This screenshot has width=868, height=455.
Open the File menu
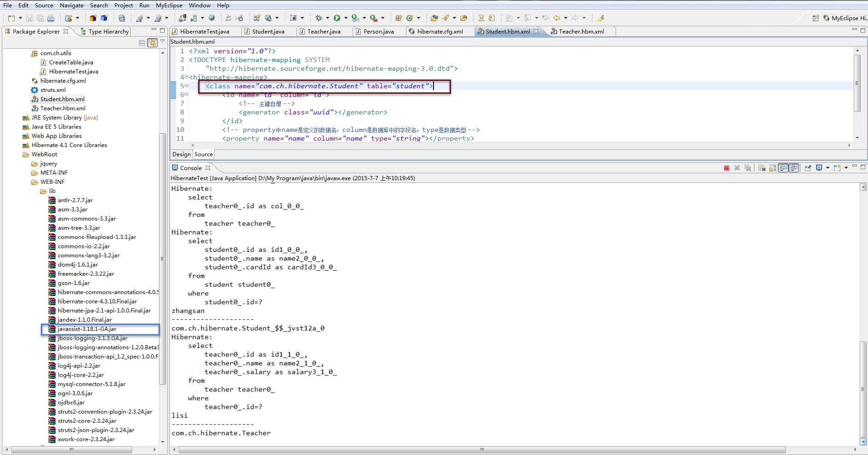(x=8, y=5)
